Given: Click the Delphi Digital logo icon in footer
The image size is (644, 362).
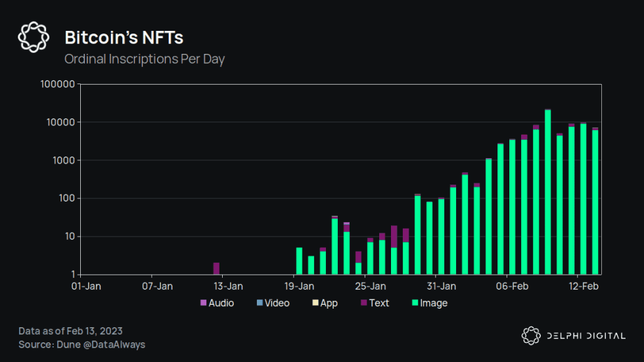Looking at the screenshot, I should pos(531,336).
